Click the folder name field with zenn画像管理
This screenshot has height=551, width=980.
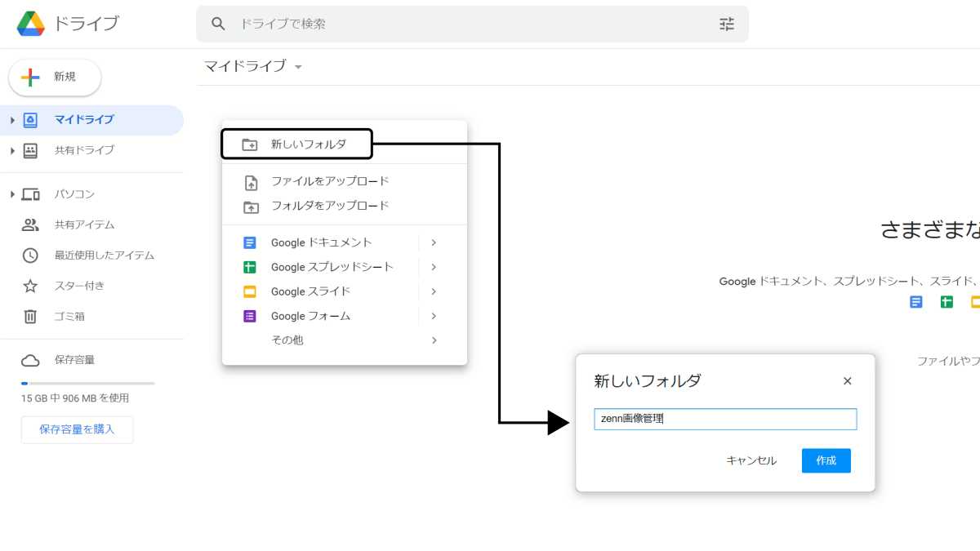click(725, 419)
